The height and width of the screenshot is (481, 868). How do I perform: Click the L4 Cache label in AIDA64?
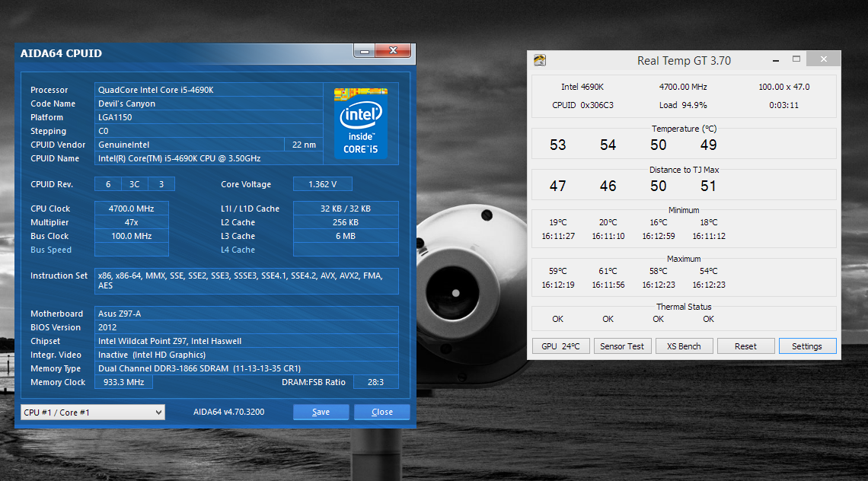click(238, 250)
